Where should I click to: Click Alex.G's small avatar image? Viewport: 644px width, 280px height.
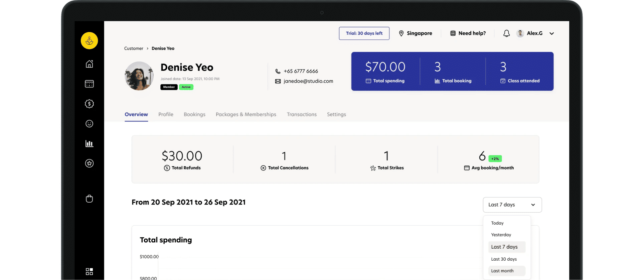[520, 33]
